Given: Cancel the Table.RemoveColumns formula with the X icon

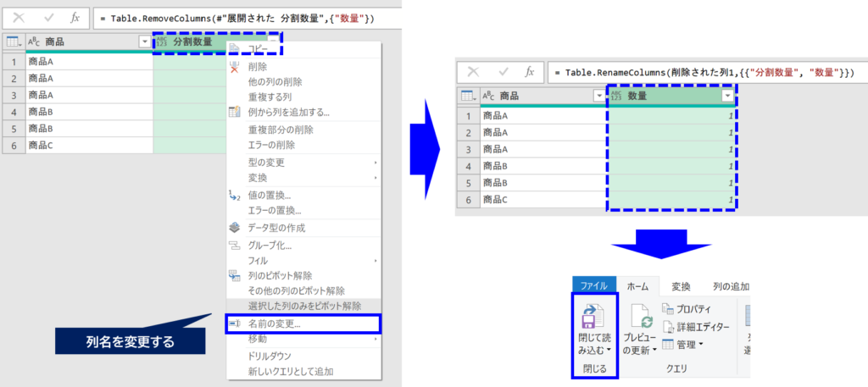Looking at the screenshot, I should tap(19, 18).
